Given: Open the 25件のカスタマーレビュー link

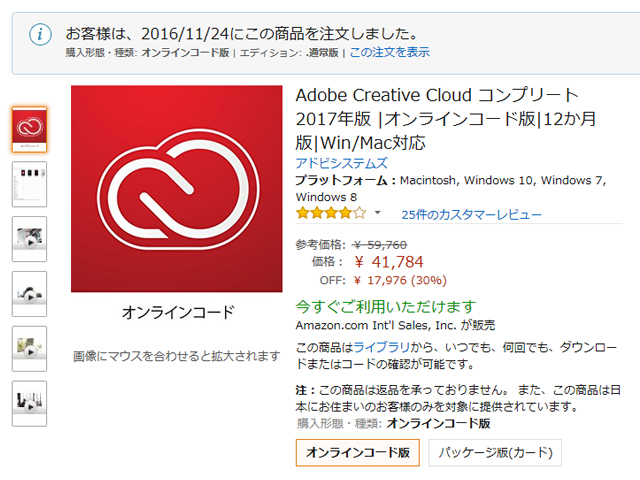Looking at the screenshot, I should (x=471, y=215).
